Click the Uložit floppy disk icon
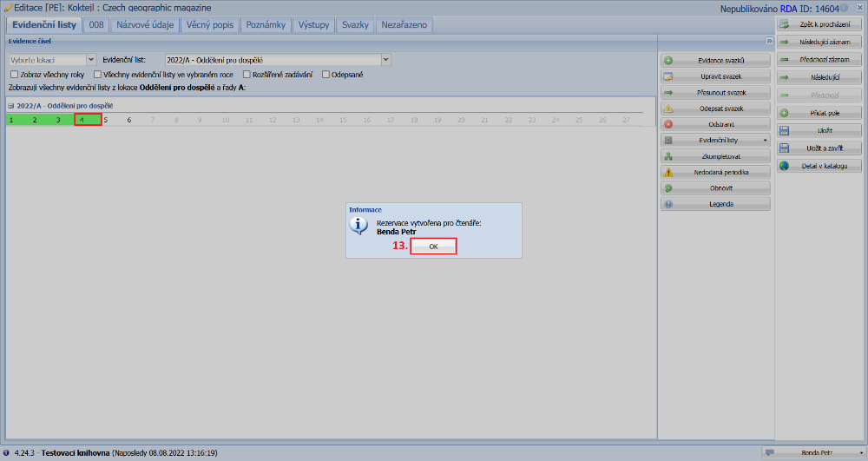This screenshot has width=868, height=461. tap(785, 130)
